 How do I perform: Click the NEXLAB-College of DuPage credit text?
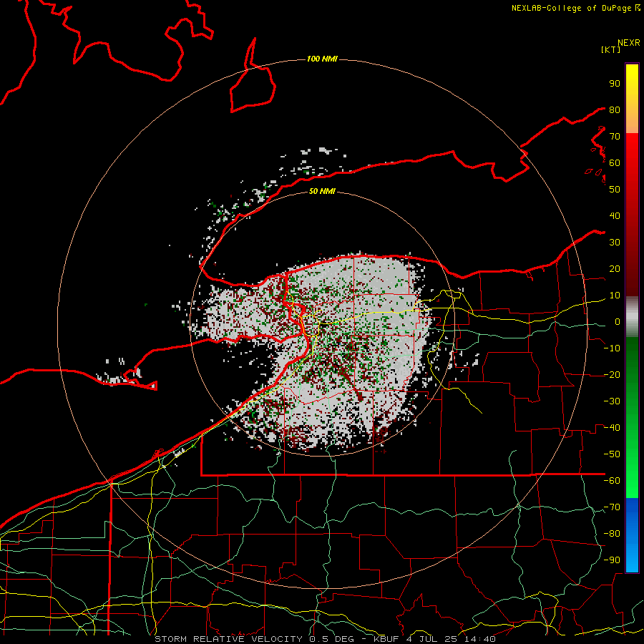(575, 8)
